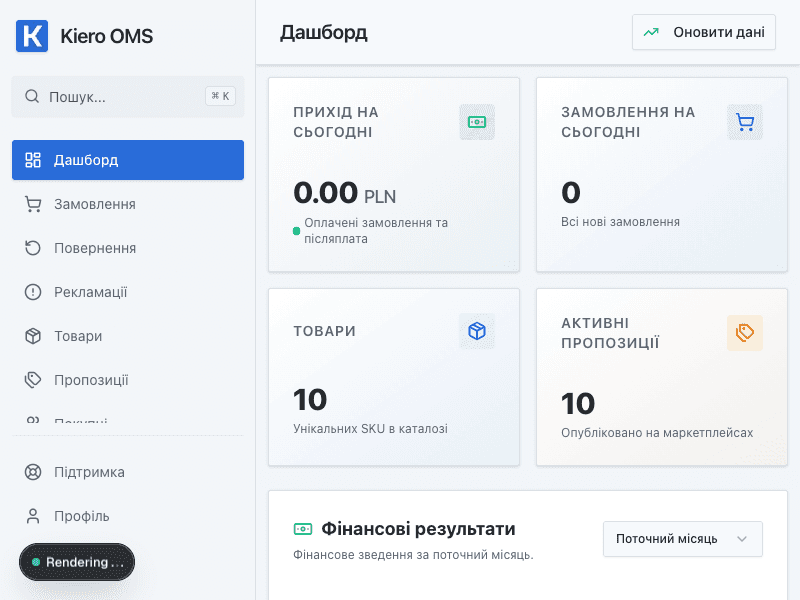Click the trending arrow icon in Оновити дані
The image size is (800, 600).
651,32
